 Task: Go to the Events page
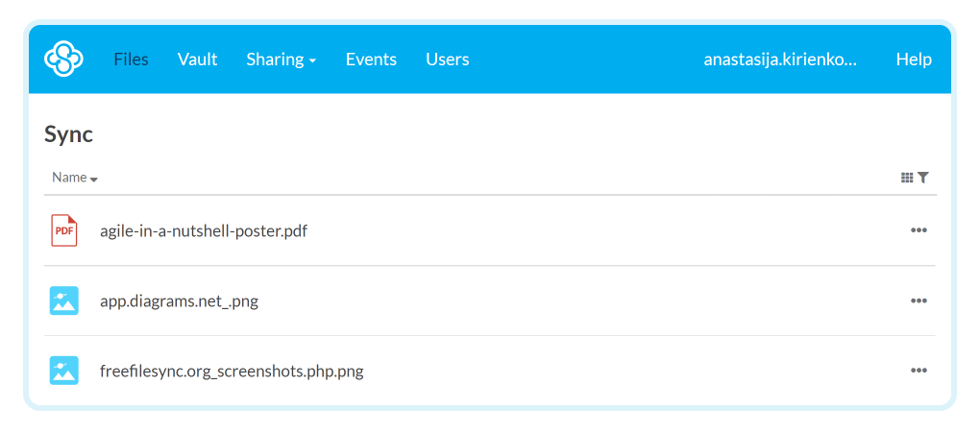point(371,60)
